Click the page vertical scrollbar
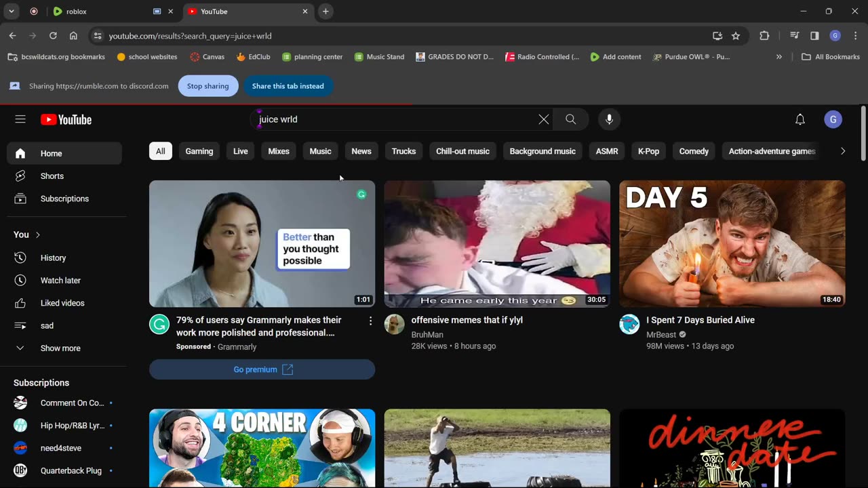Screen dimensions: 868x488 [863, 133]
